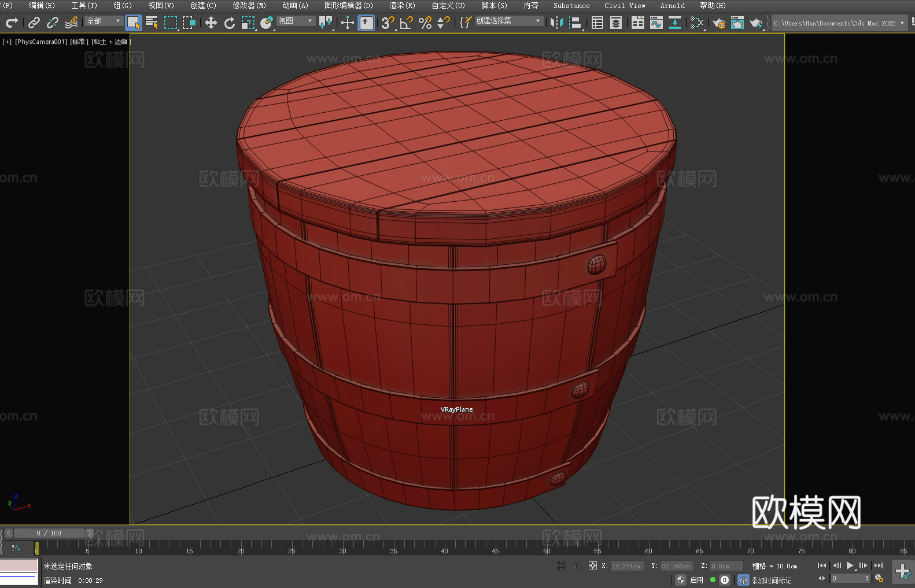Select the Unlink Selection tool
Image resolution: width=915 pixels, height=588 pixels.
coord(53,23)
